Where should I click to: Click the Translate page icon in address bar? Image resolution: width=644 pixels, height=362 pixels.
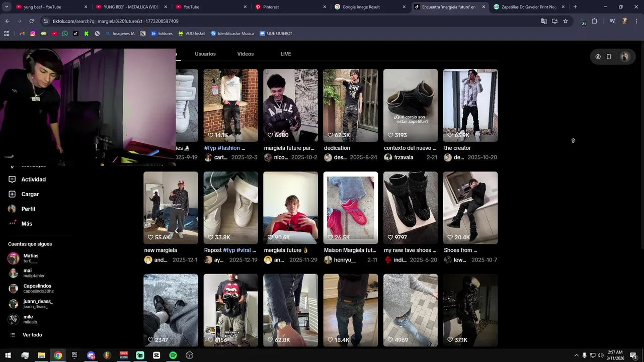click(544, 21)
